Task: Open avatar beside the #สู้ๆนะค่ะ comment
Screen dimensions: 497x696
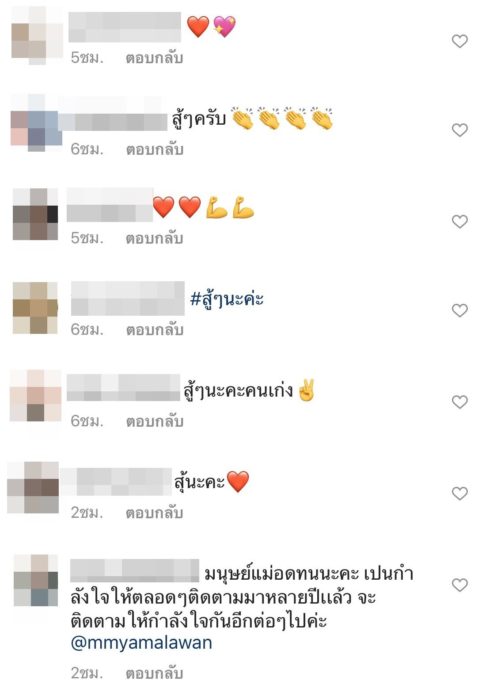Action: tap(35, 308)
